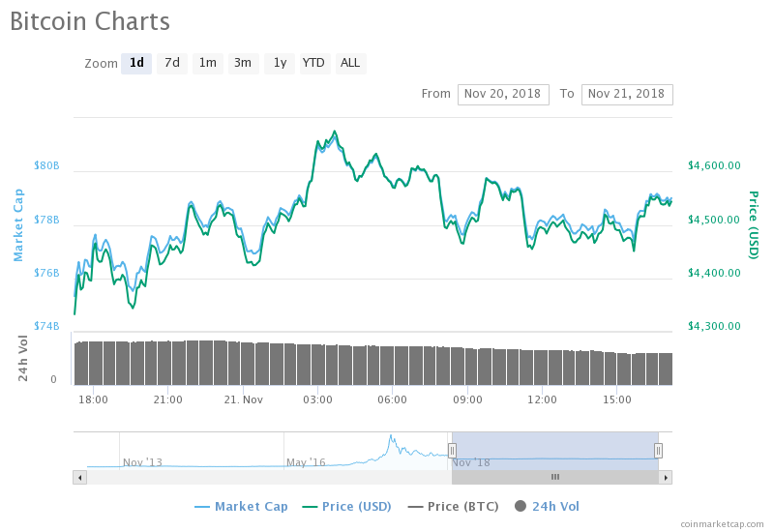The height and width of the screenshot is (532, 774).
Task: Click the $4,600.00 price axis label
Action: [714, 165]
